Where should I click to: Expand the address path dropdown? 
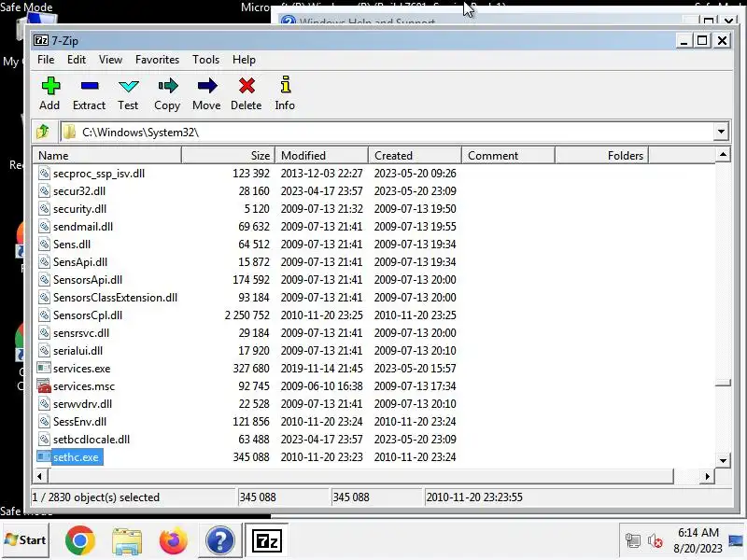coord(721,132)
